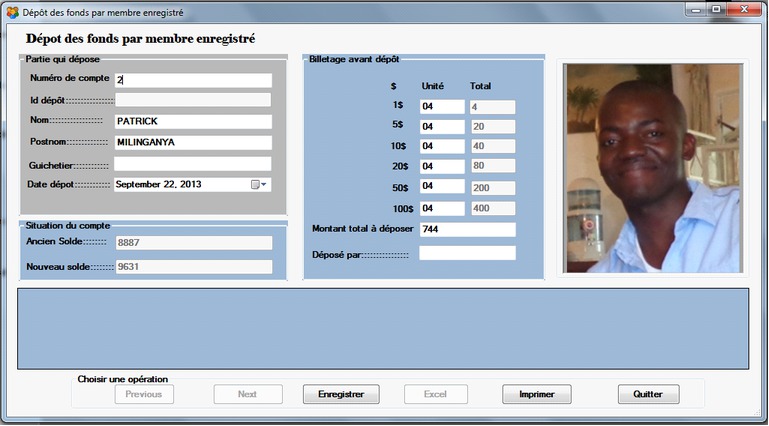The image size is (769, 426).
Task: Exit the form with Quitter button
Action: [648, 394]
